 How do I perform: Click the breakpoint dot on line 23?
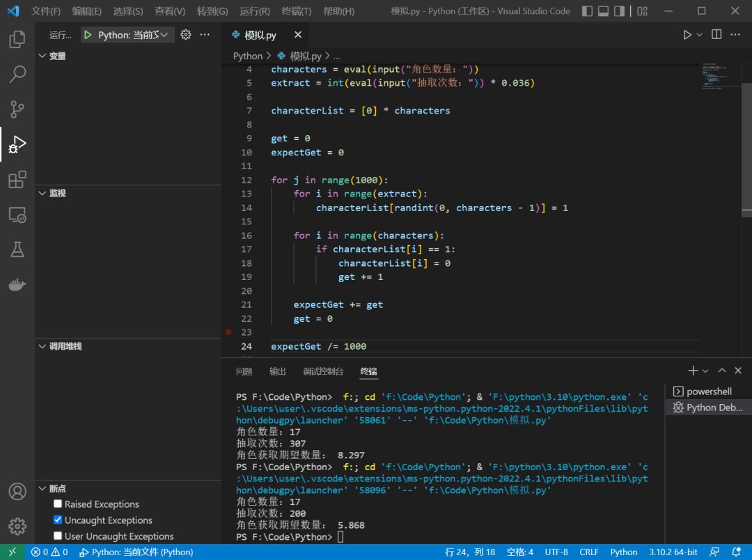tap(228, 332)
